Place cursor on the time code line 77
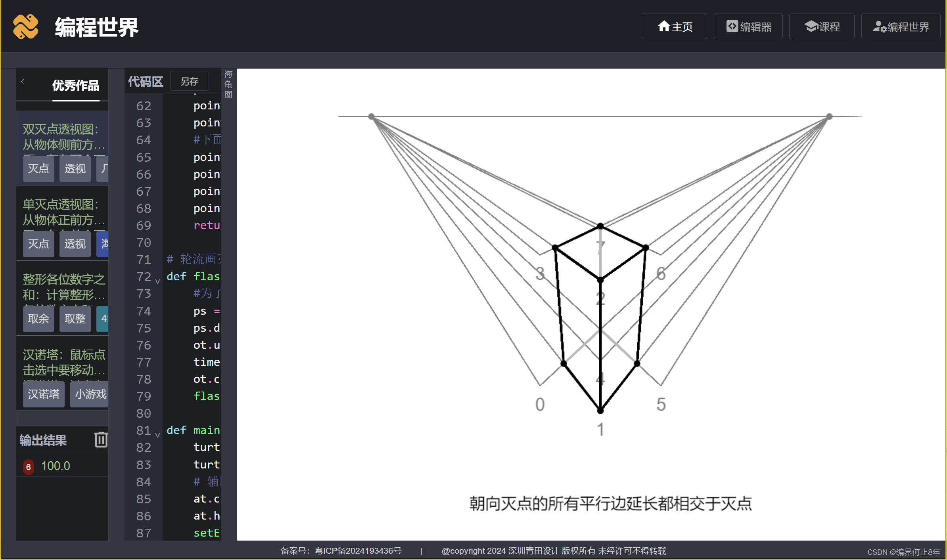Screen dimensions: 947x560 click(x=206, y=362)
